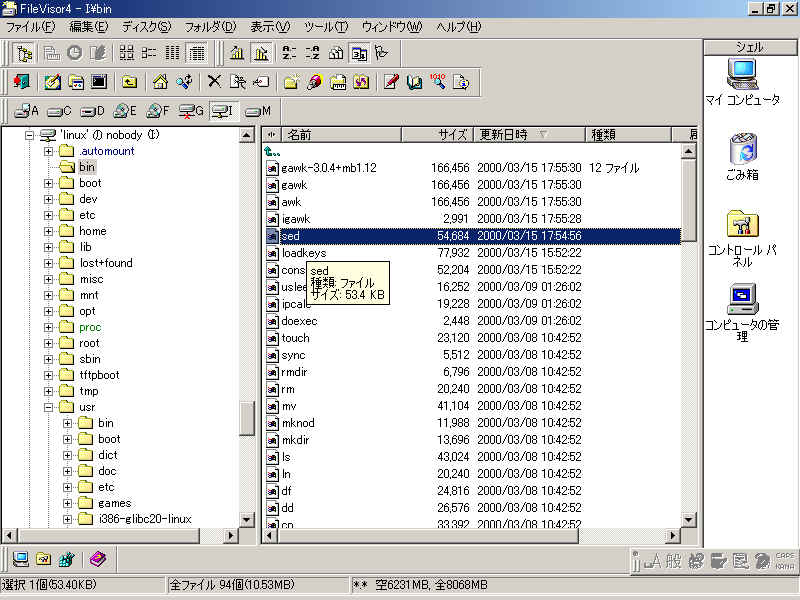The width and height of the screenshot is (800, 600).
Task: Switch to small icons view
Action: [149, 53]
